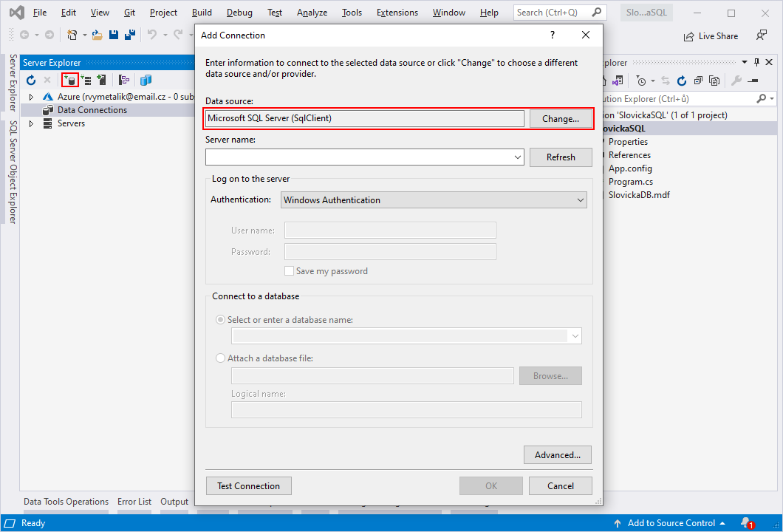
Task: Click the Live Share icon
Action: click(x=688, y=36)
